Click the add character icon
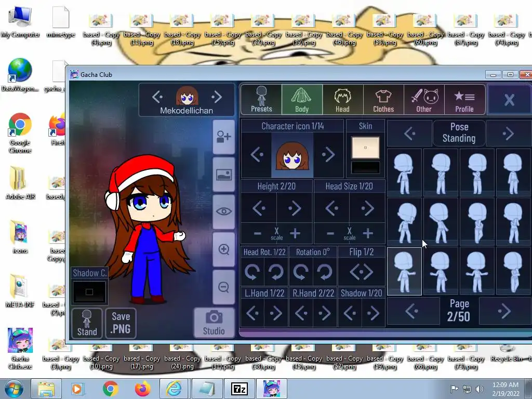 point(223,137)
